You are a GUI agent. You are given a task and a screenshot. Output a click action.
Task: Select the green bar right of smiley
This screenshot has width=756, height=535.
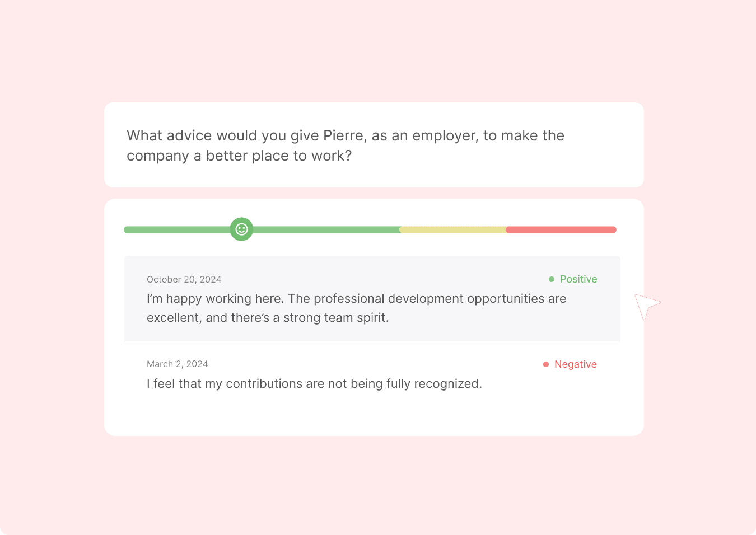click(x=326, y=229)
